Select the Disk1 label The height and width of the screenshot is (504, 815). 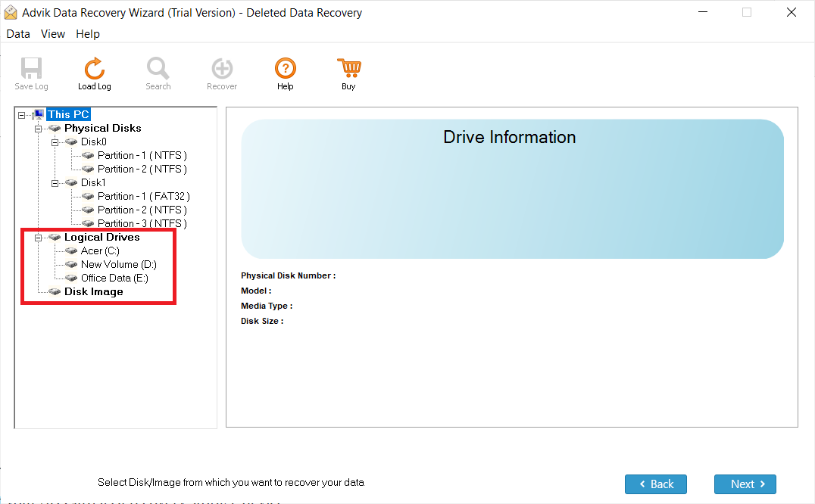tap(93, 182)
